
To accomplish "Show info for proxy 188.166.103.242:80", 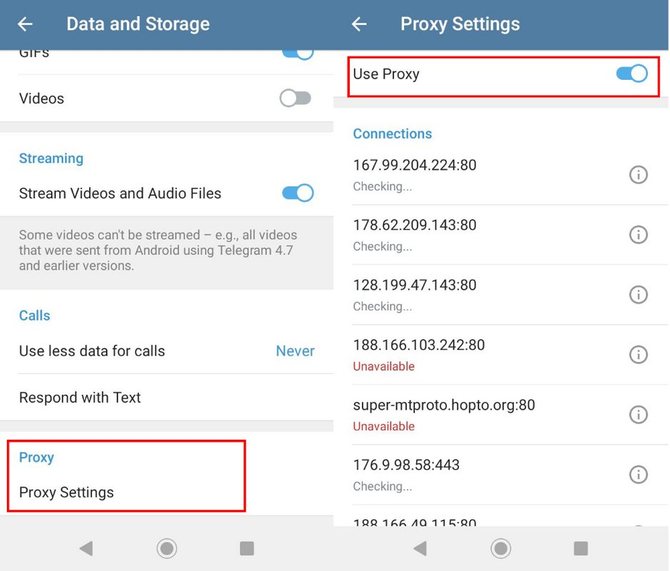I will (638, 355).
